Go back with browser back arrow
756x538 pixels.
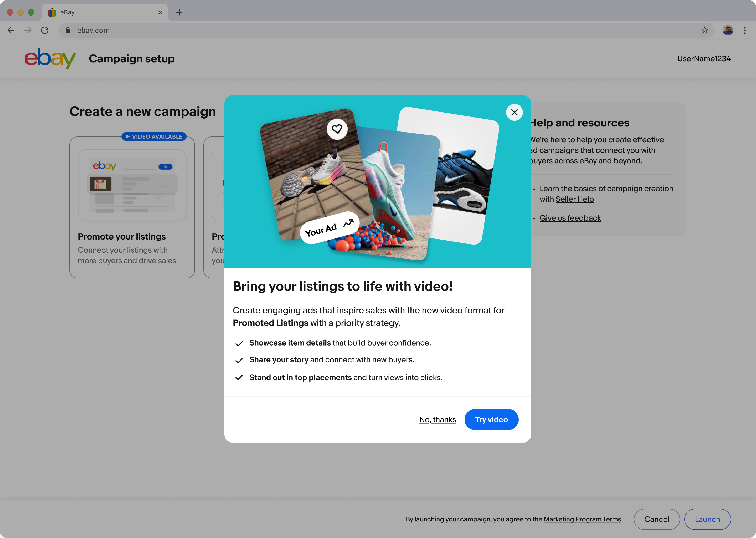tap(11, 30)
